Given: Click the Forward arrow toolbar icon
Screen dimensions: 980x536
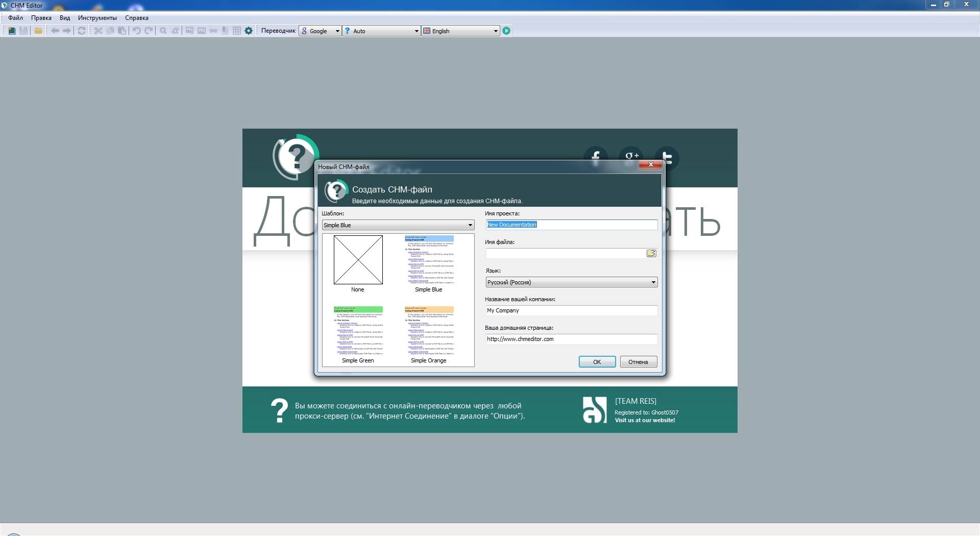Looking at the screenshot, I should pos(66,31).
